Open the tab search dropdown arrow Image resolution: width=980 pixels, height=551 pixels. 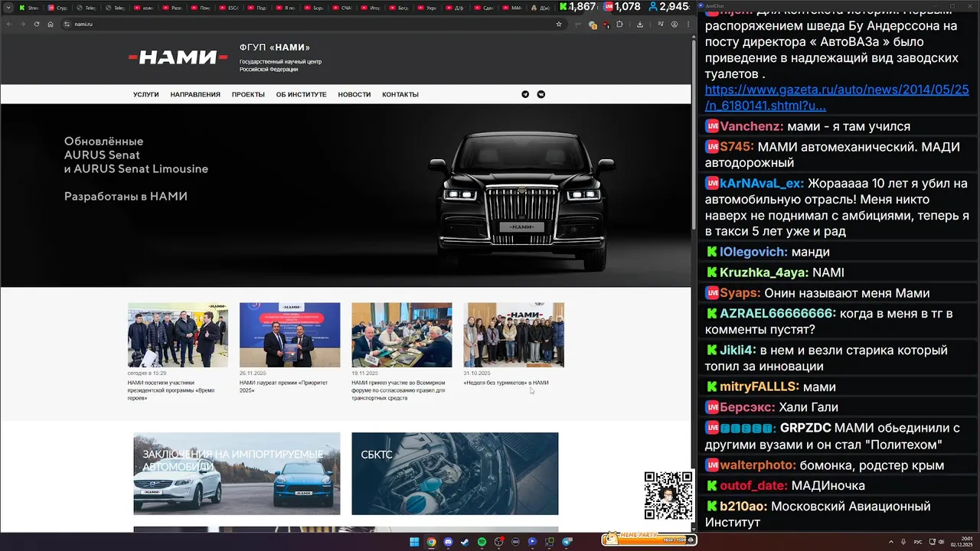click(x=8, y=7)
